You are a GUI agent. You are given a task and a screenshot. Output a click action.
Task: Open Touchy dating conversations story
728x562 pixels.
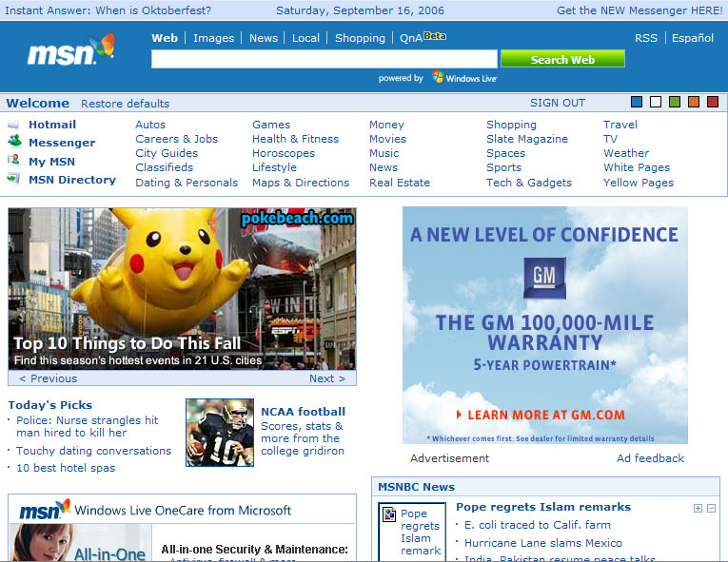click(93, 451)
